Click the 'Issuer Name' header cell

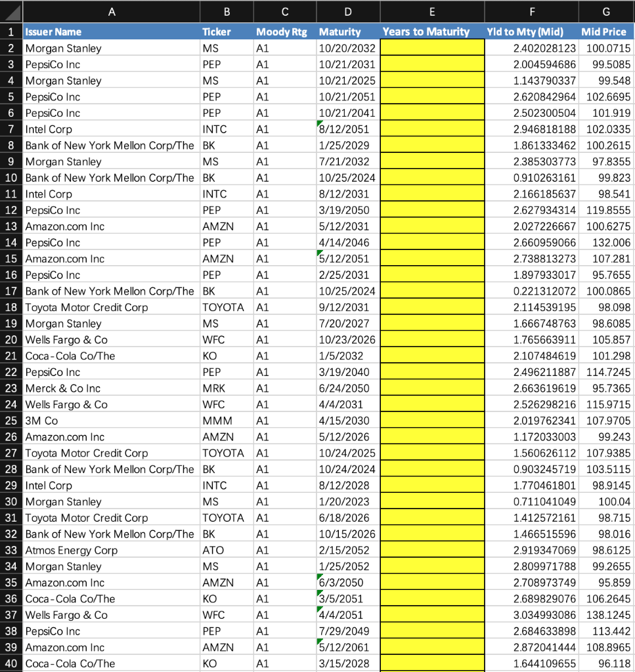point(112,31)
